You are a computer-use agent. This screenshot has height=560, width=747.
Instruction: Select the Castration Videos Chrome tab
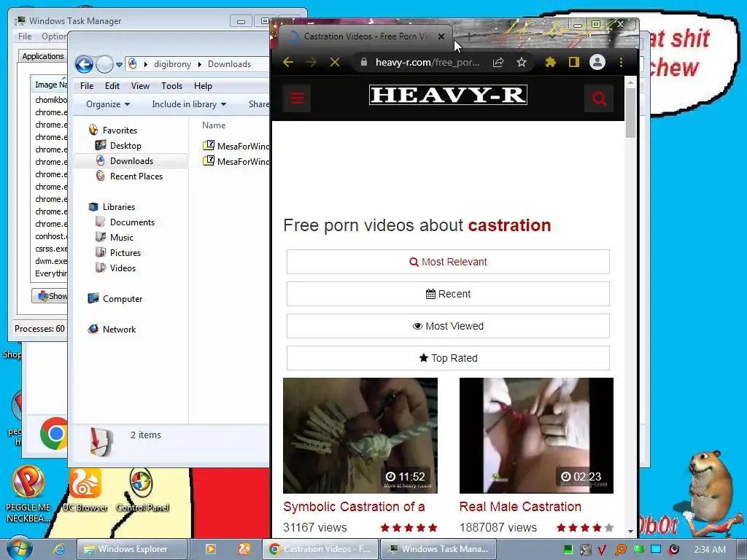coord(367,36)
